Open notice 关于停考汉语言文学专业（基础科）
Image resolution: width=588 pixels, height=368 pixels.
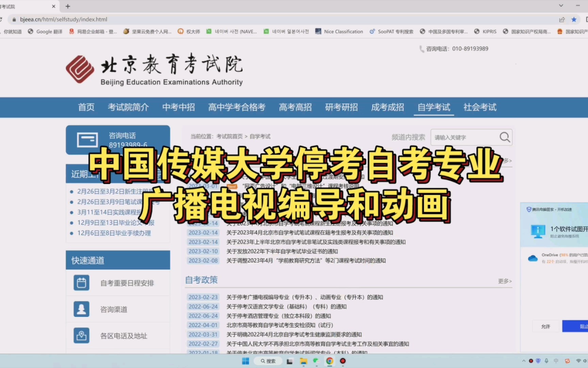tap(287, 307)
